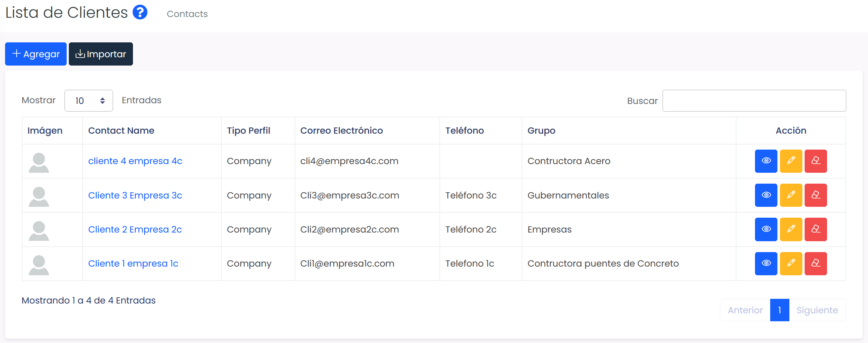Click the blue help question mark icon
This screenshot has height=343, width=868.
point(140,12)
